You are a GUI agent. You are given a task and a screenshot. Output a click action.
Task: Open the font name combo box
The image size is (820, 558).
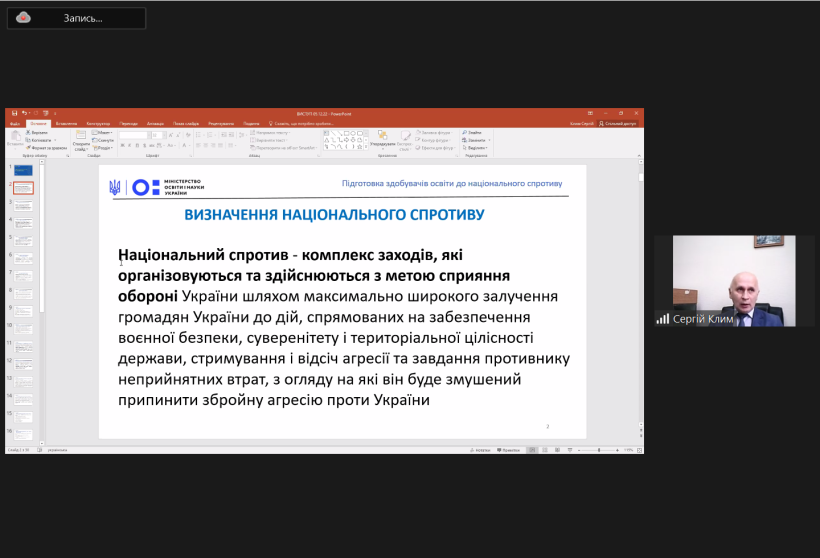(x=135, y=135)
